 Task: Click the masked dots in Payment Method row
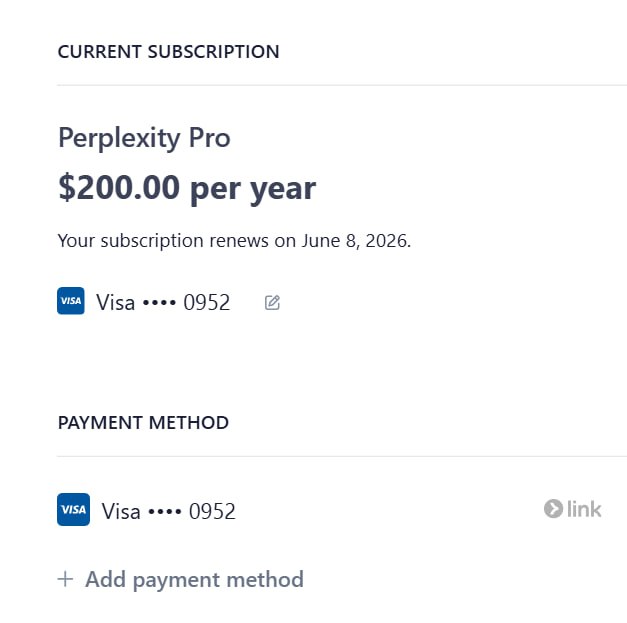point(165,511)
